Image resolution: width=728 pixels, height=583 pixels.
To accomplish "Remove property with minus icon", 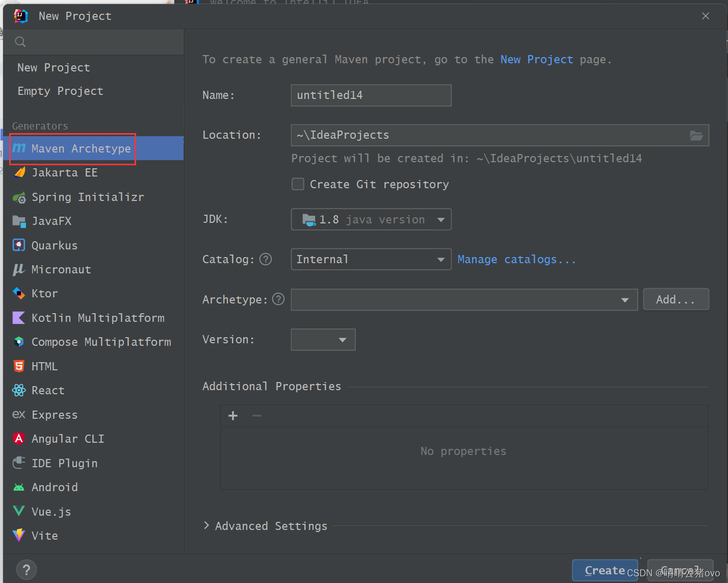I will click(x=257, y=416).
